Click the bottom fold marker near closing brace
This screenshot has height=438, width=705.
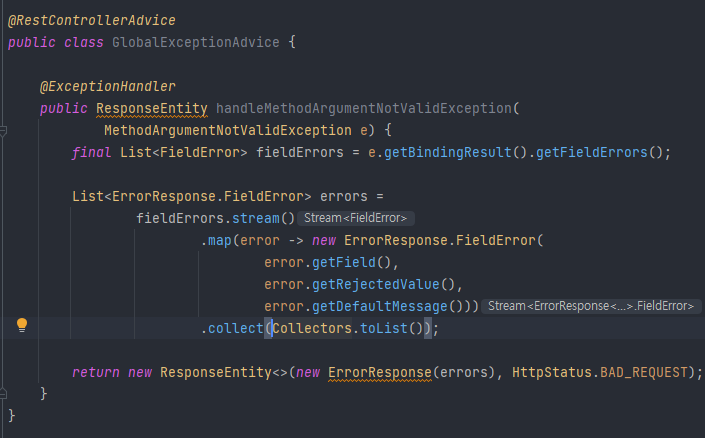coord(3,394)
